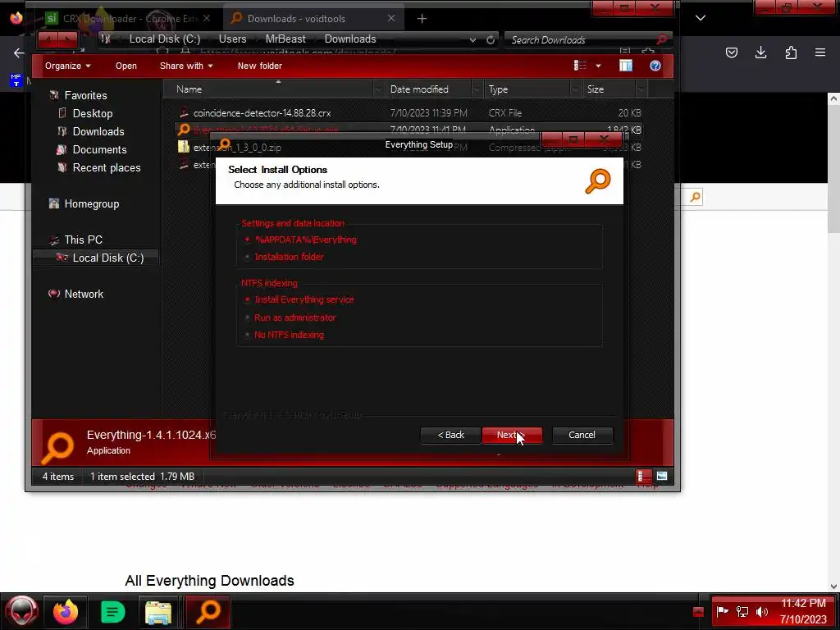
Task: Open the Organize menu in Explorer
Action: (x=67, y=66)
